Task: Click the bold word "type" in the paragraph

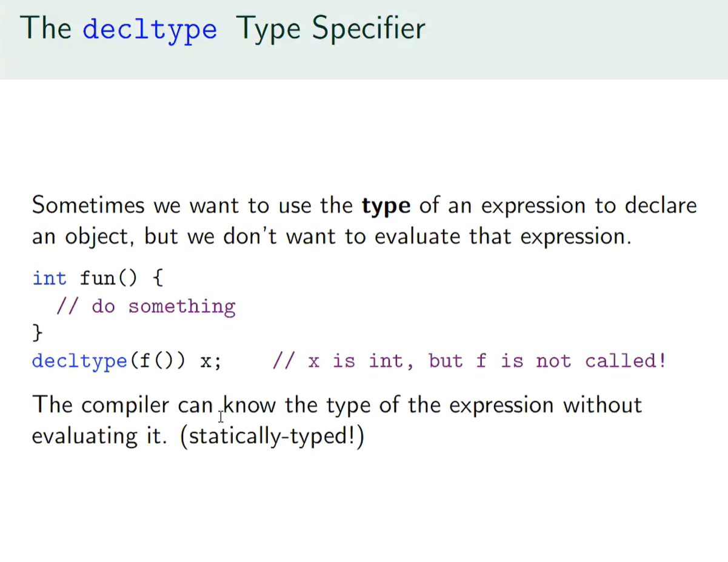Action: (386, 206)
